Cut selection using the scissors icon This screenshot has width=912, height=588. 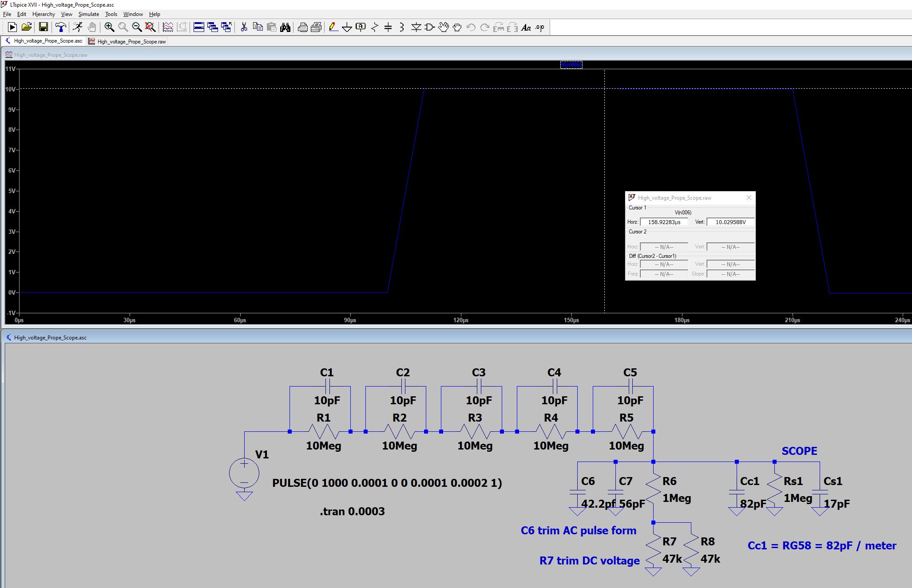point(243,27)
